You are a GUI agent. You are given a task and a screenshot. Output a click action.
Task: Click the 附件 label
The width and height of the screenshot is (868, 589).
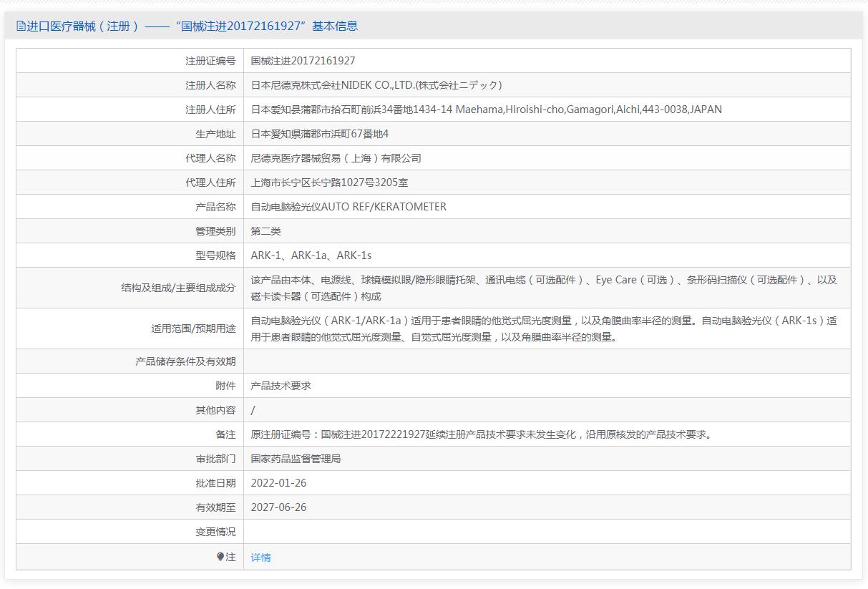225,386
